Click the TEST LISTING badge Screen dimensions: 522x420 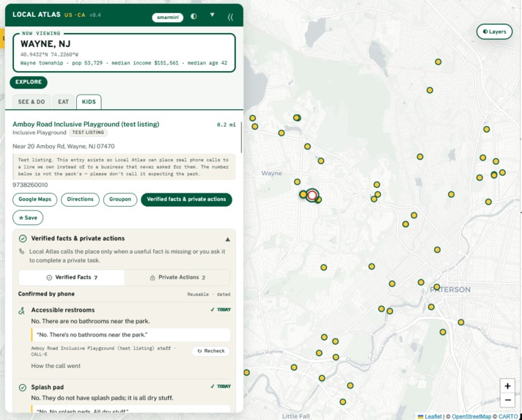tap(88, 133)
